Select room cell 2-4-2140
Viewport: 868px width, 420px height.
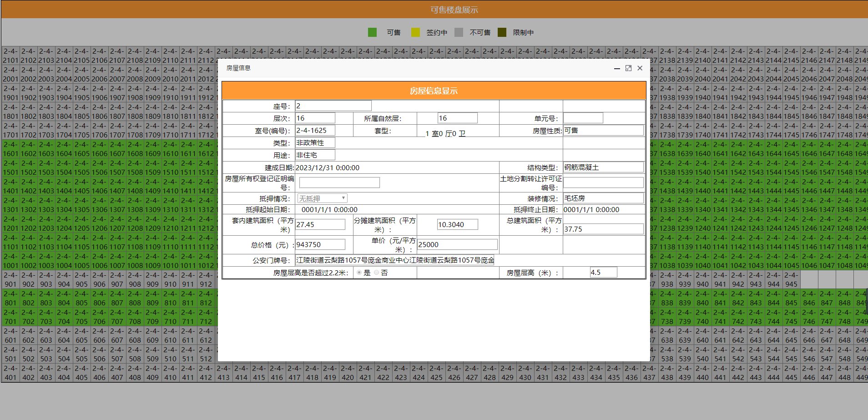(x=702, y=56)
